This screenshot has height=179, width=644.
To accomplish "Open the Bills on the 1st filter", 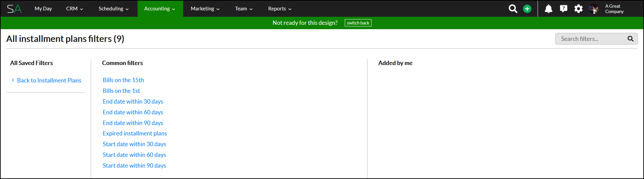I will (122, 91).
